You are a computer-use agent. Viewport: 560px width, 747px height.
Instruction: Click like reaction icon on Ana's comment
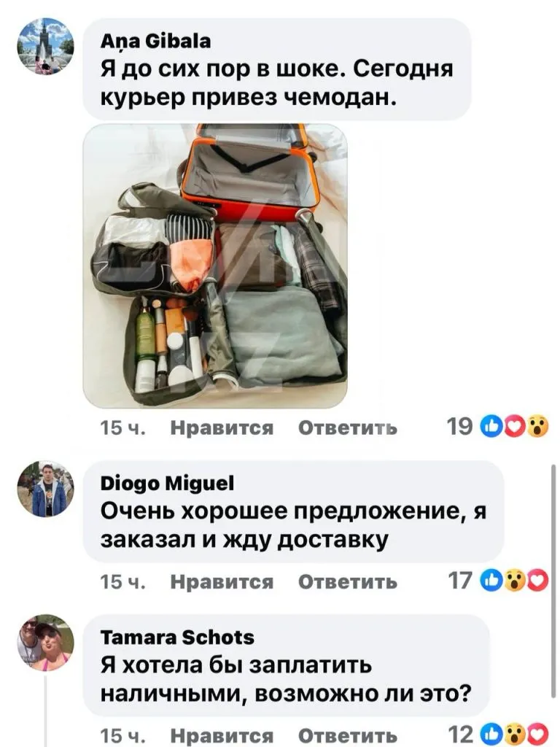pyautogui.click(x=490, y=426)
